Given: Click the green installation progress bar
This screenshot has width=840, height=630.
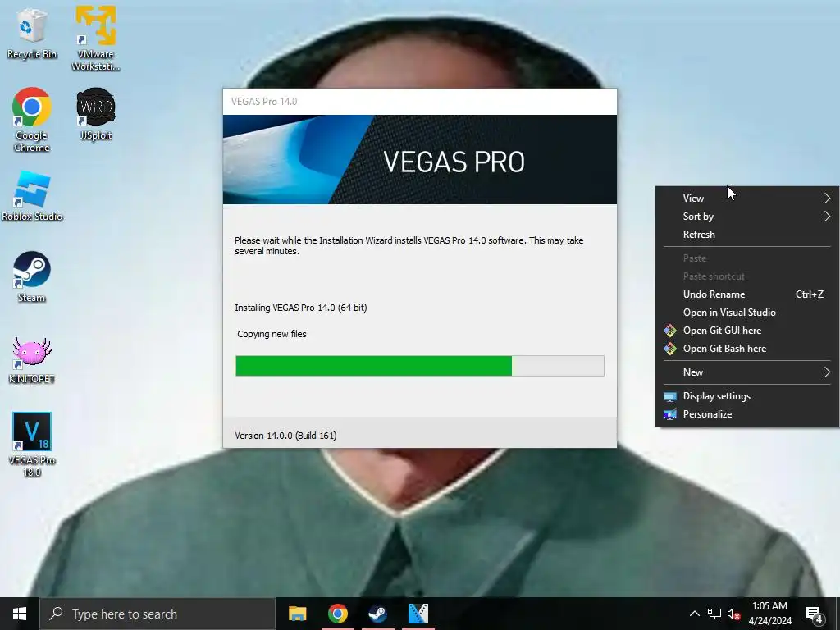Looking at the screenshot, I should coord(419,366).
